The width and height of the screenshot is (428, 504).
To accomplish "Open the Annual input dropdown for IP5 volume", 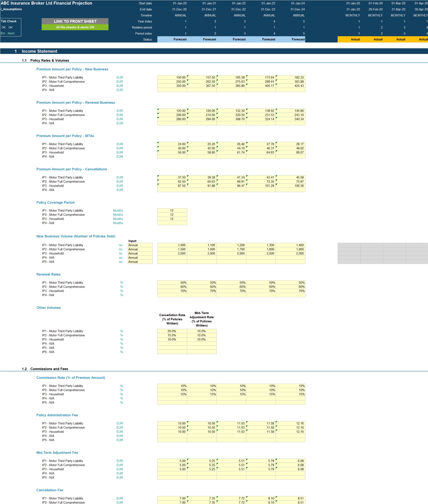I will 140,262.
